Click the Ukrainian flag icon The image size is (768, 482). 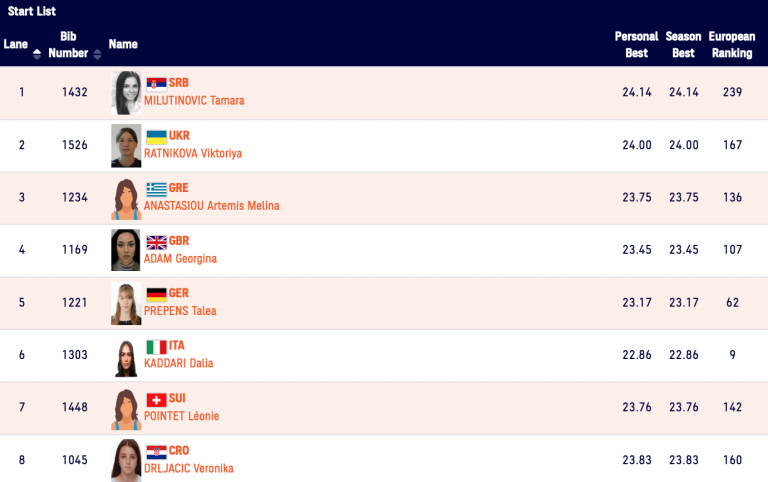click(x=156, y=136)
